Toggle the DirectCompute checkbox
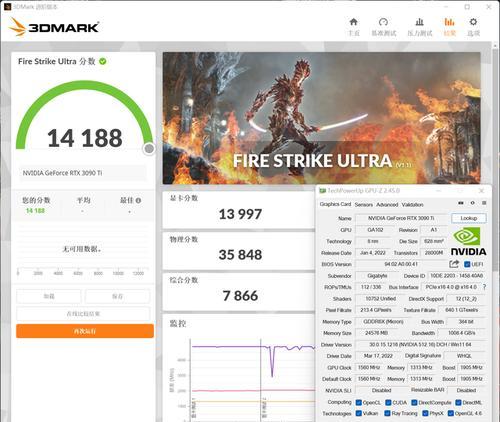This screenshot has height=422, width=500. 414,403
